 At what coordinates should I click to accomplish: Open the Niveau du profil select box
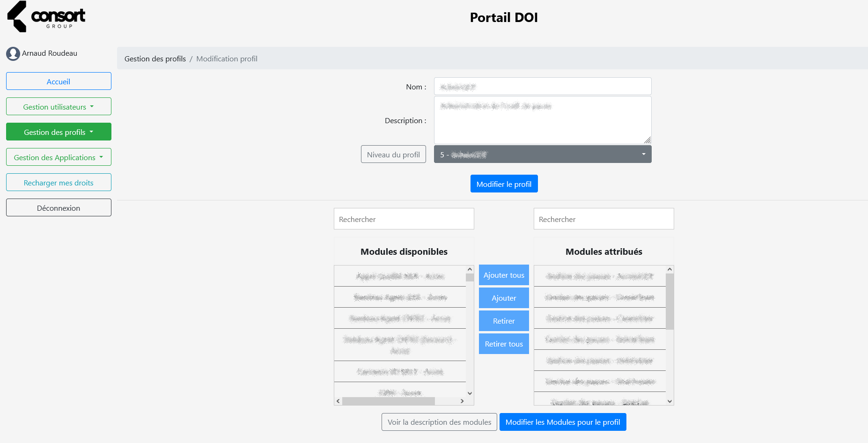(542, 155)
